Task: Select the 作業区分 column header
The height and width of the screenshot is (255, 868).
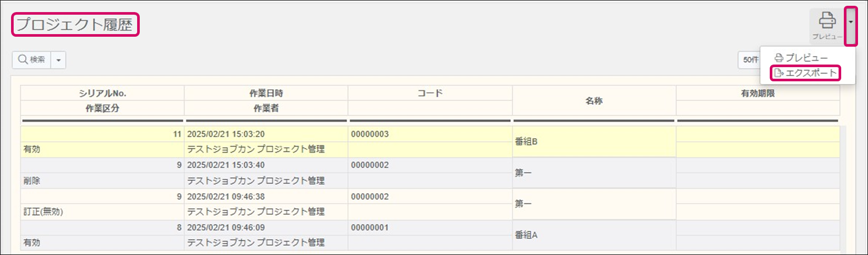Action: coord(102,108)
